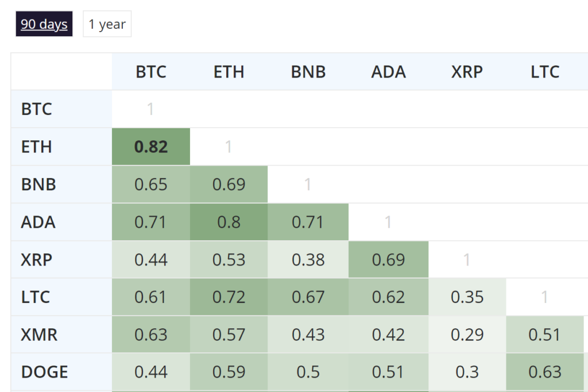Click the 0.44 cell in XRP row
The width and height of the screenshot is (588, 392).
pos(151,259)
